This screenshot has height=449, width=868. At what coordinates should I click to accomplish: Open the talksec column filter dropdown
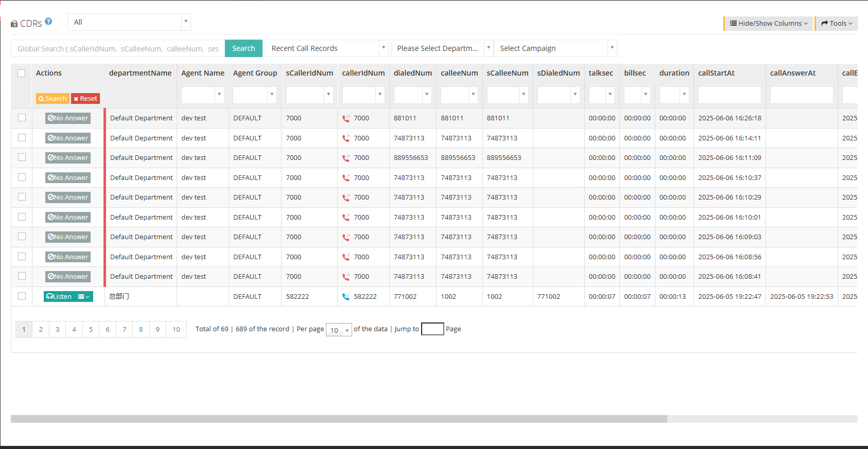[602, 95]
